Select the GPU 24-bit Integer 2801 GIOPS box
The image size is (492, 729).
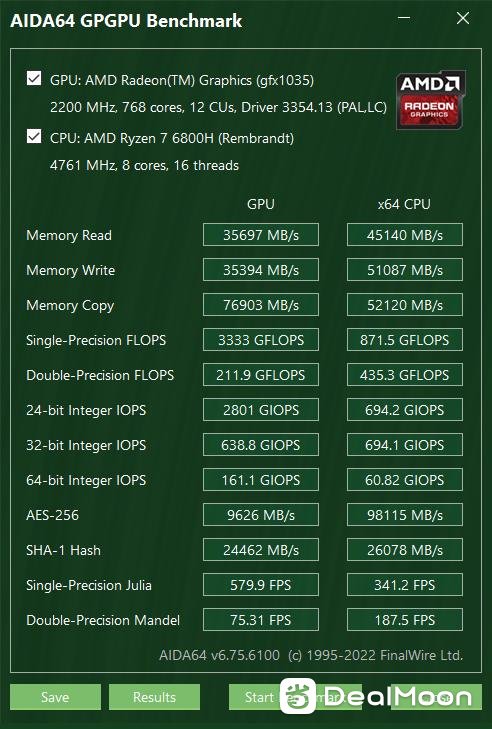pyautogui.click(x=261, y=410)
